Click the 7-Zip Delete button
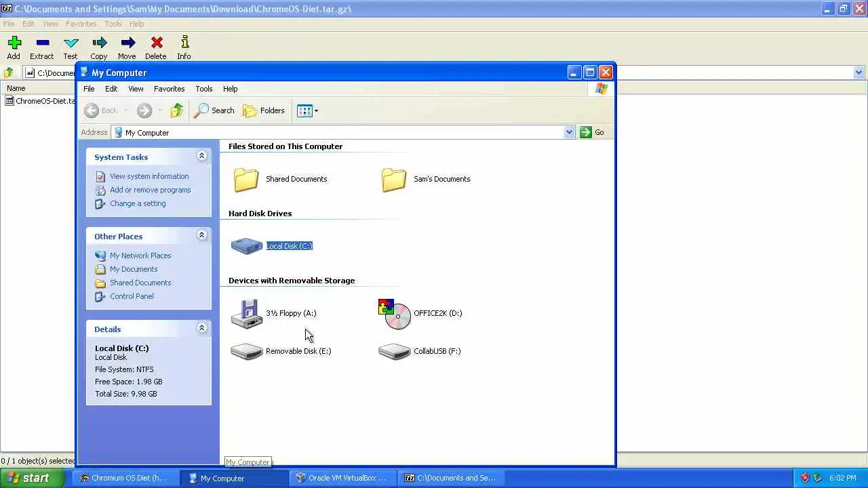This screenshot has height=488, width=868. pyautogui.click(x=156, y=48)
